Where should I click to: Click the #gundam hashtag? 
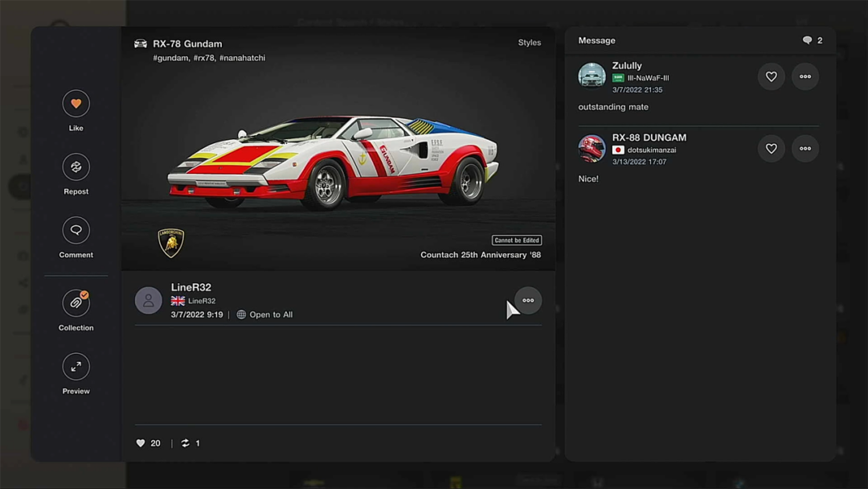(x=171, y=58)
